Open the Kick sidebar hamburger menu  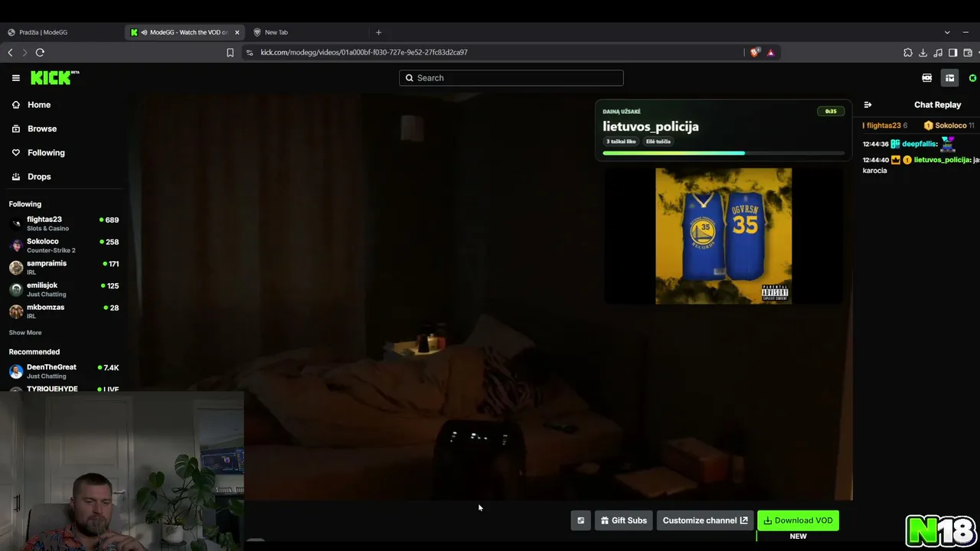coord(15,77)
